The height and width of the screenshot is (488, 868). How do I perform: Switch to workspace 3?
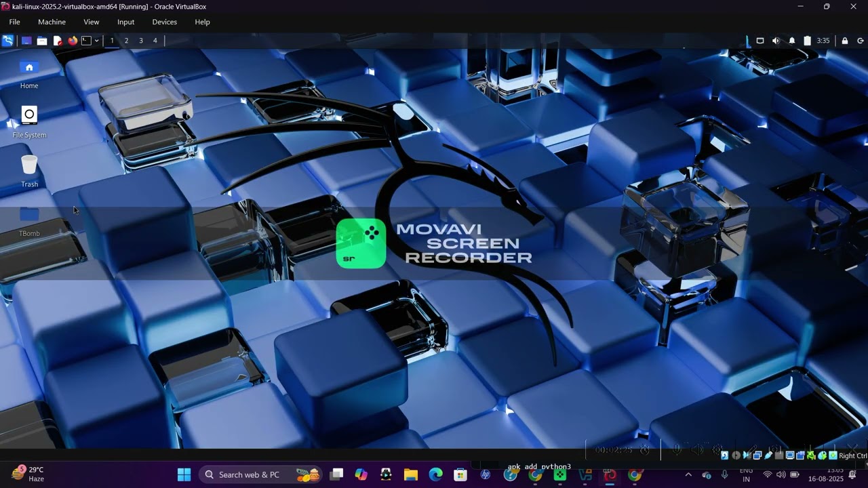click(x=141, y=41)
